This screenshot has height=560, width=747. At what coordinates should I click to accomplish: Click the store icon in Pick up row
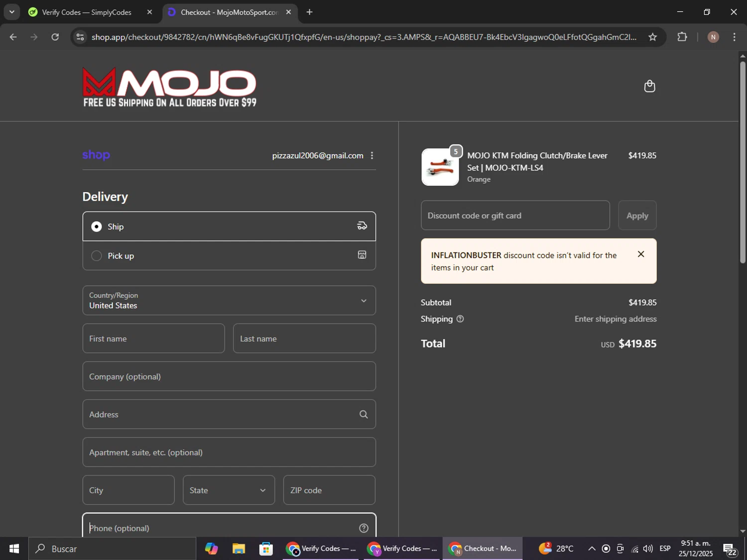point(362,255)
